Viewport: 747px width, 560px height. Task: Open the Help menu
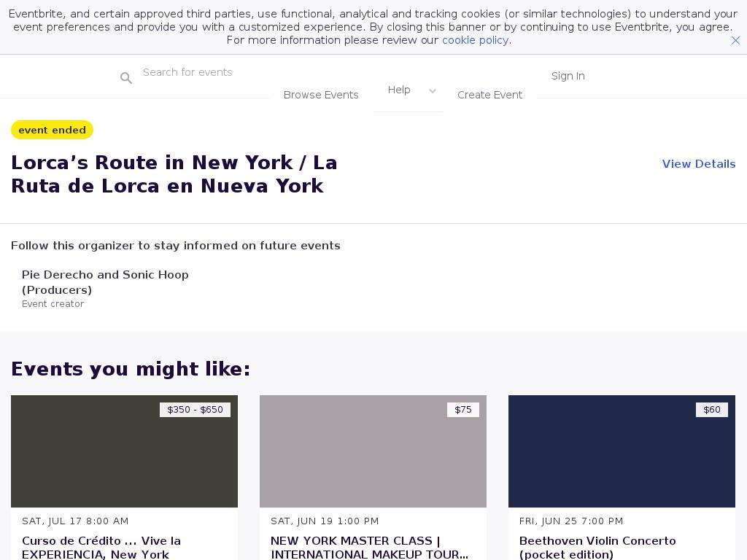pos(399,90)
